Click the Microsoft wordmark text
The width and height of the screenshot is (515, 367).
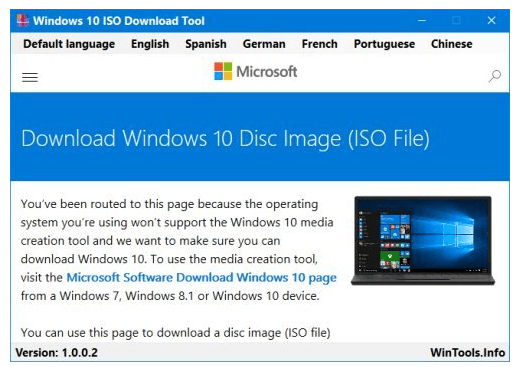coord(266,71)
